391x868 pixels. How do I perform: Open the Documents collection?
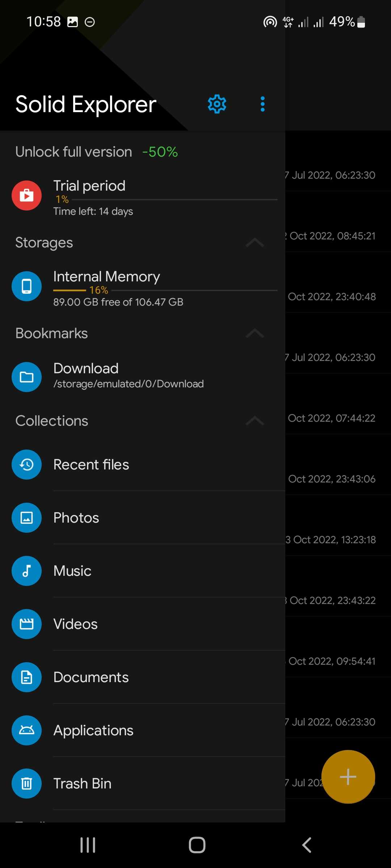[x=143, y=677]
